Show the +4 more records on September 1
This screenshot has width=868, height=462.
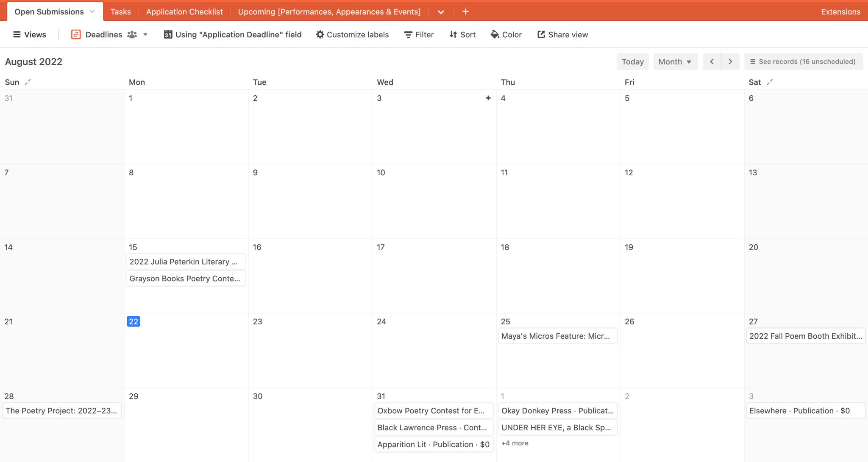[515, 443]
